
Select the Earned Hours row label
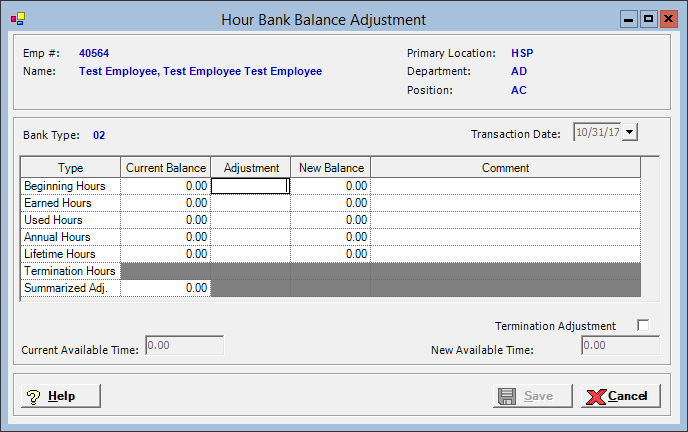pyautogui.click(x=71, y=203)
